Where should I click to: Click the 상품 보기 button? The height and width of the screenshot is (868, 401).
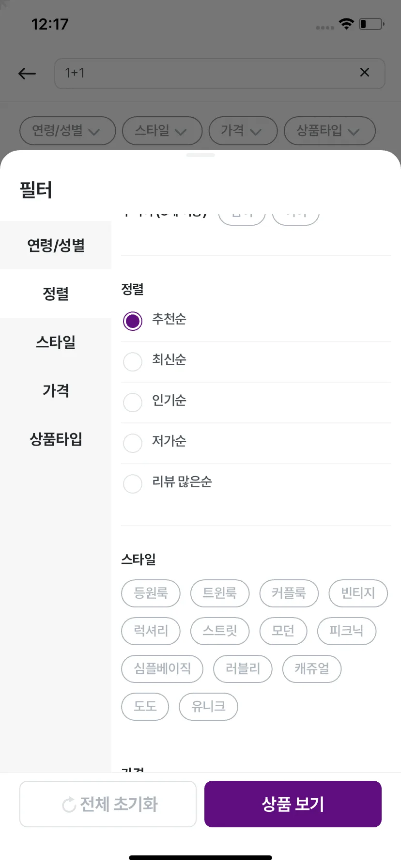tap(293, 804)
